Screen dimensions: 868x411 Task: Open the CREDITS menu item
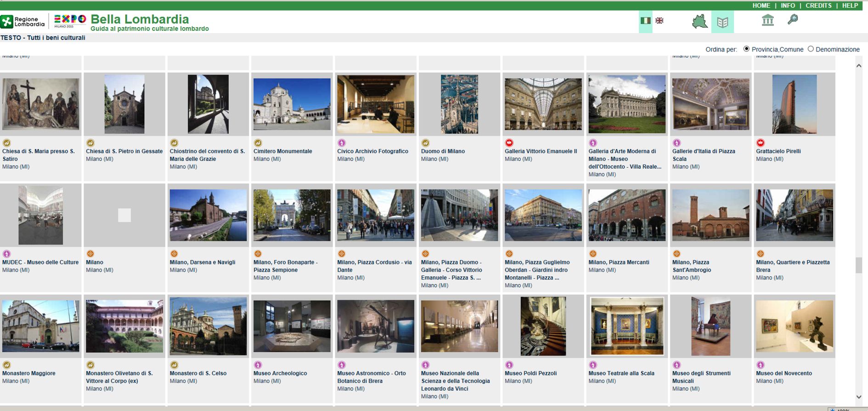pyautogui.click(x=818, y=6)
